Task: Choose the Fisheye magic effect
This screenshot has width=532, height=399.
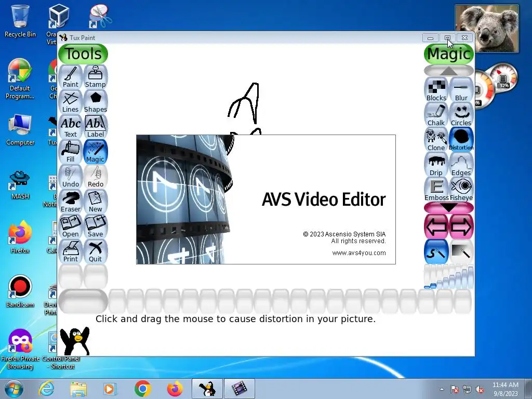Action: coord(461,189)
